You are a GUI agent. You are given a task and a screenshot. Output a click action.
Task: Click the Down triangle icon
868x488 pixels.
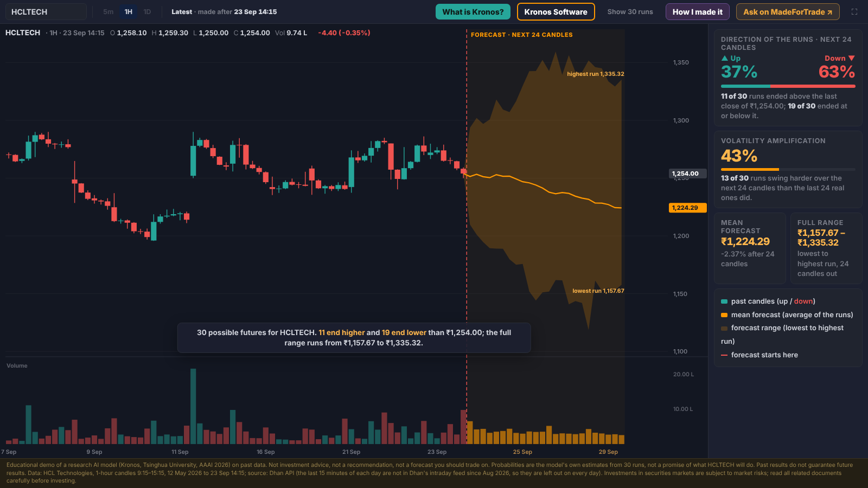point(852,58)
